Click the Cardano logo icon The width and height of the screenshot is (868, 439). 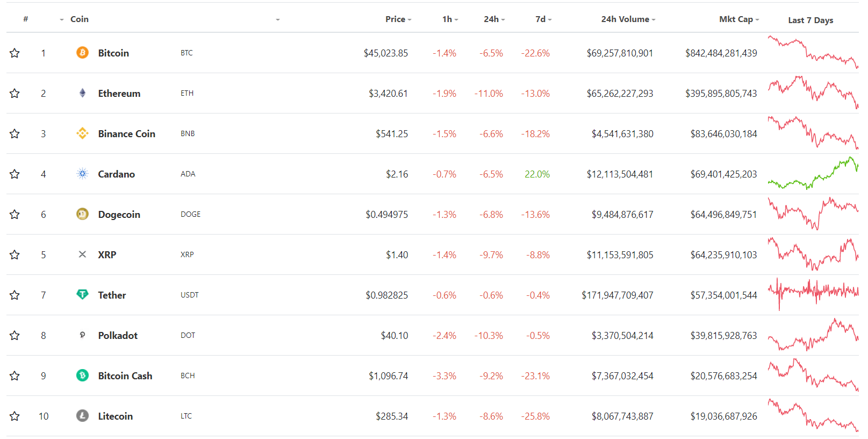pyautogui.click(x=82, y=174)
